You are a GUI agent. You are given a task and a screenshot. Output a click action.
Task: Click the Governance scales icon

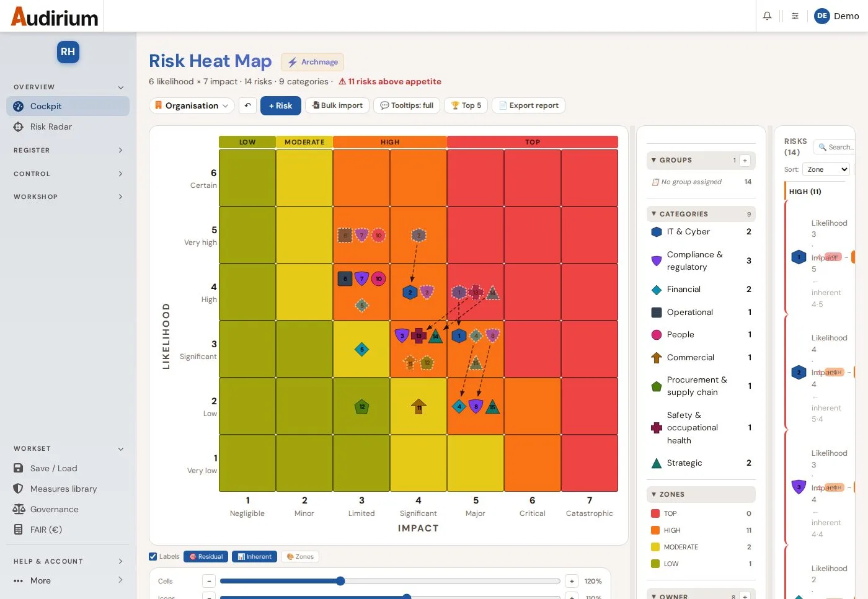pyautogui.click(x=19, y=509)
